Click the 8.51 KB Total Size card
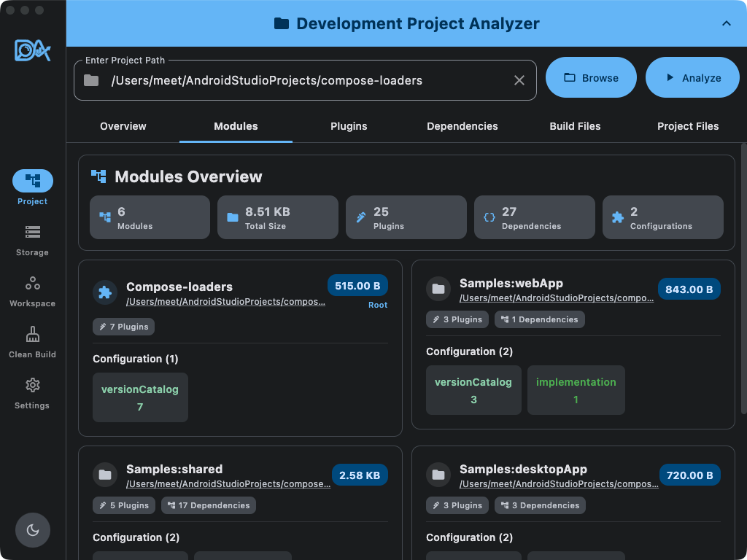Screen dimensions: 747x560 pos(278,217)
